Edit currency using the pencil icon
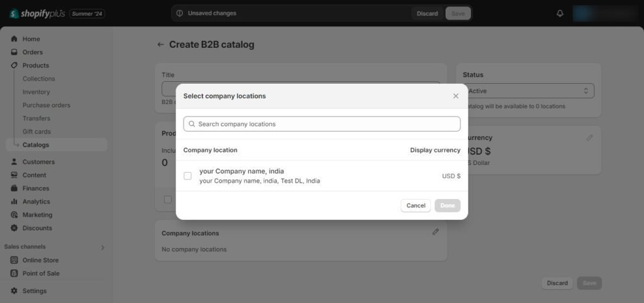This screenshot has width=644, height=303. coord(589,138)
